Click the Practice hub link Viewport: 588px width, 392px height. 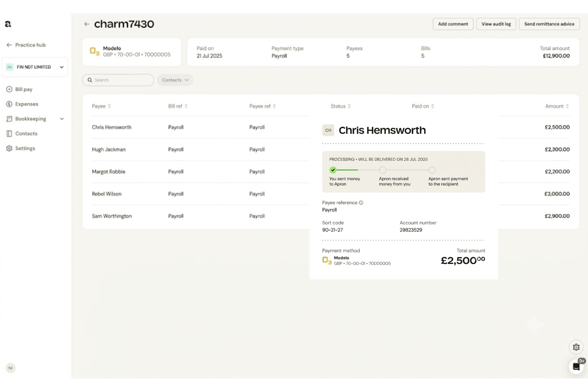click(x=30, y=45)
